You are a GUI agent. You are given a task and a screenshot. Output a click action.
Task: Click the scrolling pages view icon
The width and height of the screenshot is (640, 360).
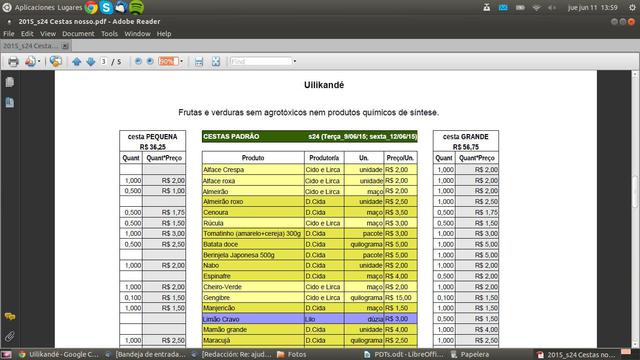pyautogui.click(x=199, y=62)
